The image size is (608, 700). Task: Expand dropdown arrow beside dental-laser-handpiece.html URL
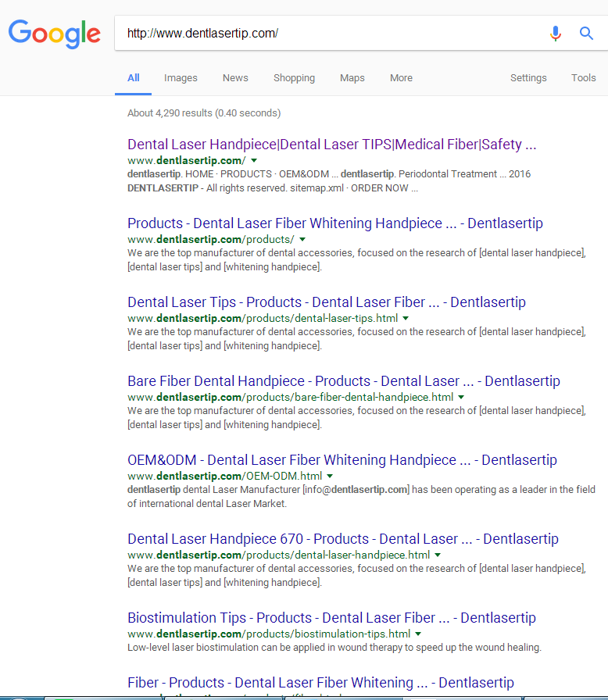pyautogui.click(x=438, y=555)
